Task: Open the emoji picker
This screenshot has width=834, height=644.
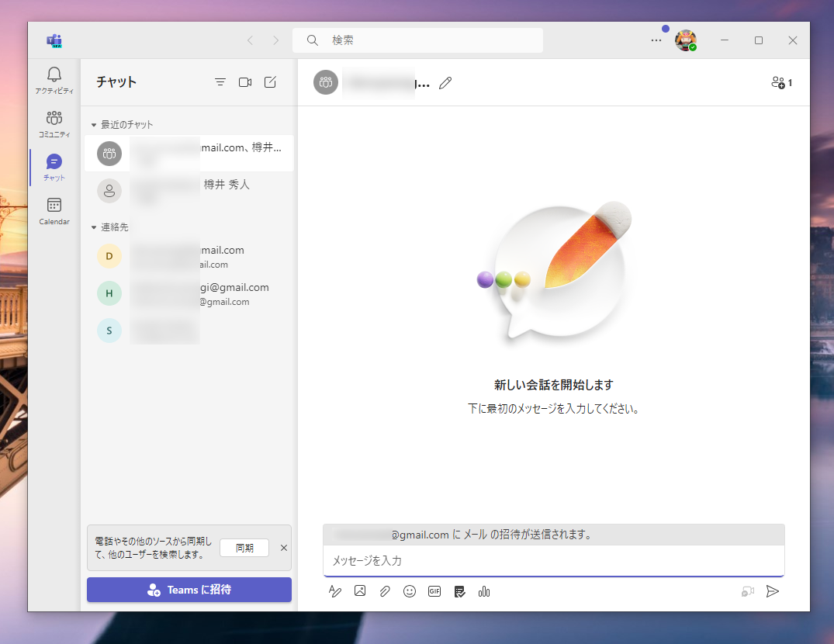Action: coord(410,591)
